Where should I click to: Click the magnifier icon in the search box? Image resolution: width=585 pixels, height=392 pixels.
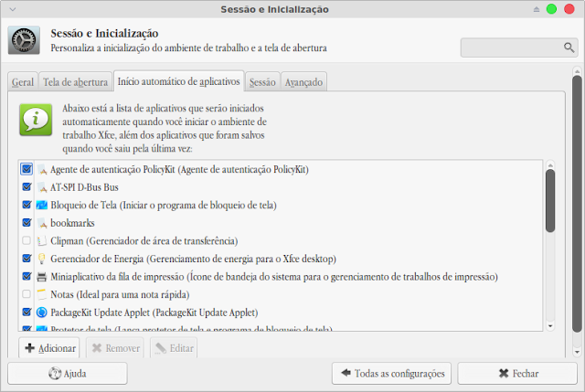pos(569,48)
